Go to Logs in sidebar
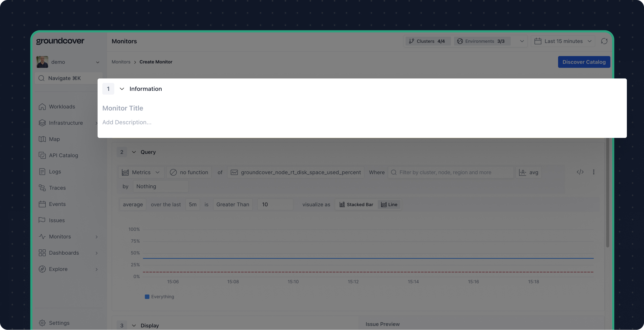 pyautogui.click(x=55, y=172)
